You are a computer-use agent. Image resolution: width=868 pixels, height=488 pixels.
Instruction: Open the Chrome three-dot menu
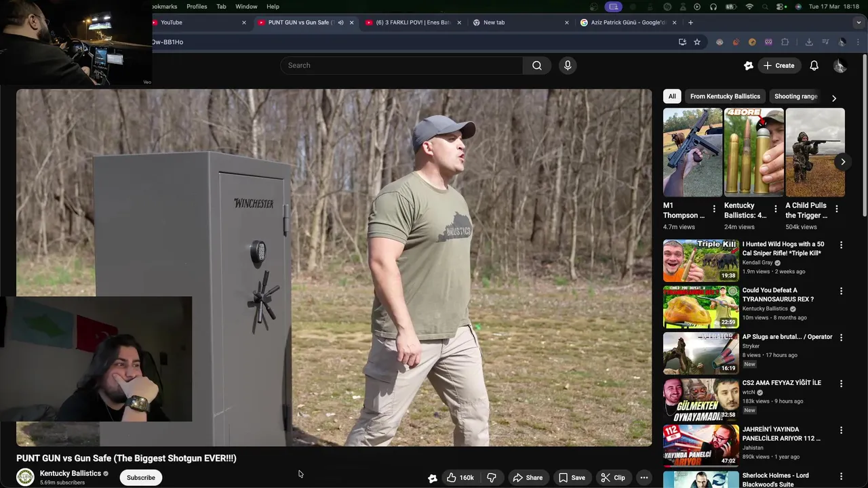click(x=859, y=42)
